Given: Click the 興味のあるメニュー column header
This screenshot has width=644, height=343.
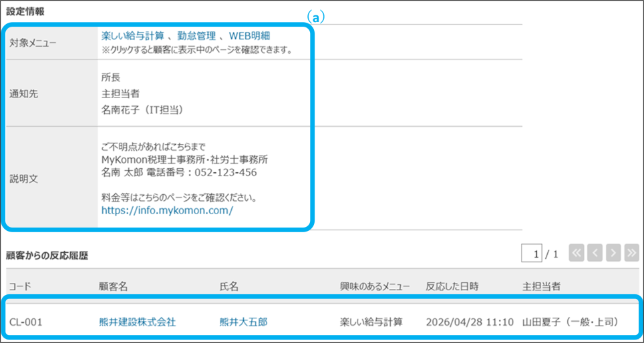Looking at the screenshot, I should (x=375, y=287).
